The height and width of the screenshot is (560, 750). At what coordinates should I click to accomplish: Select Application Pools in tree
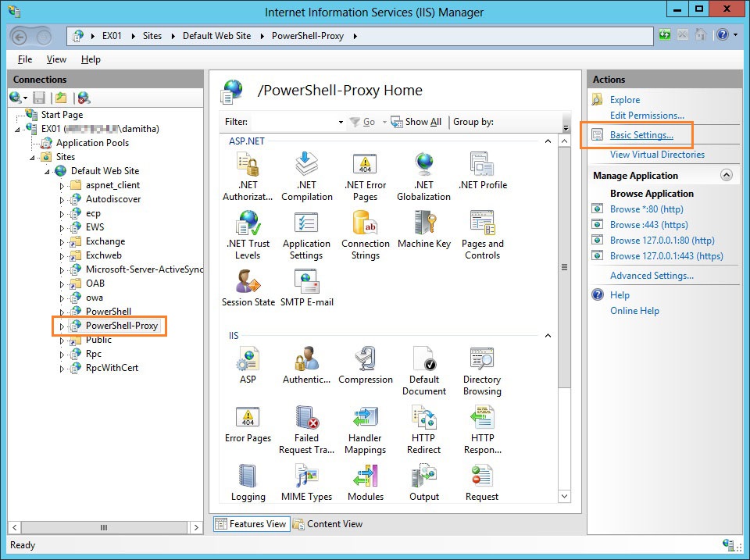click(92, 143)
